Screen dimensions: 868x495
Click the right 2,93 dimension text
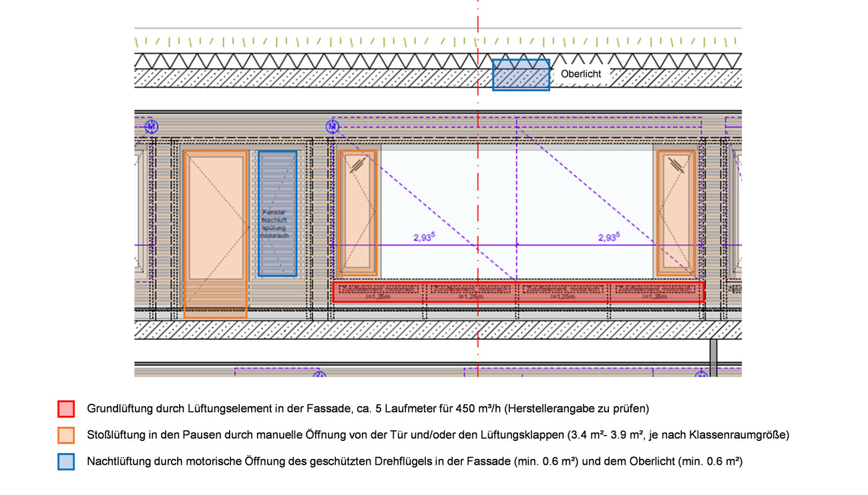pyautogui.click(x=608, y=237)
